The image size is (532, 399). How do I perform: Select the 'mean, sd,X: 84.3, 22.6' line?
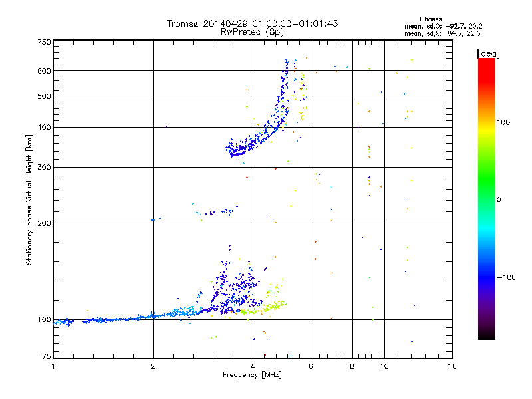442,33
